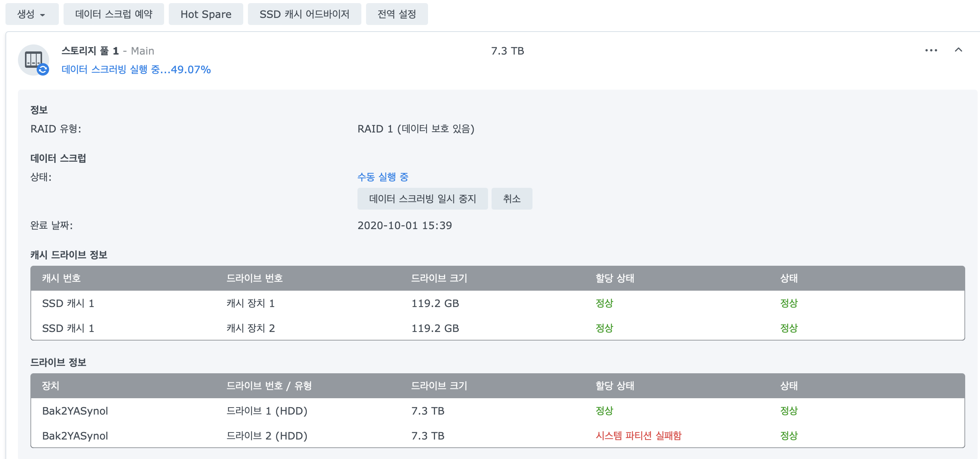Select the 캐시 장치 1 row

point(250,304)
